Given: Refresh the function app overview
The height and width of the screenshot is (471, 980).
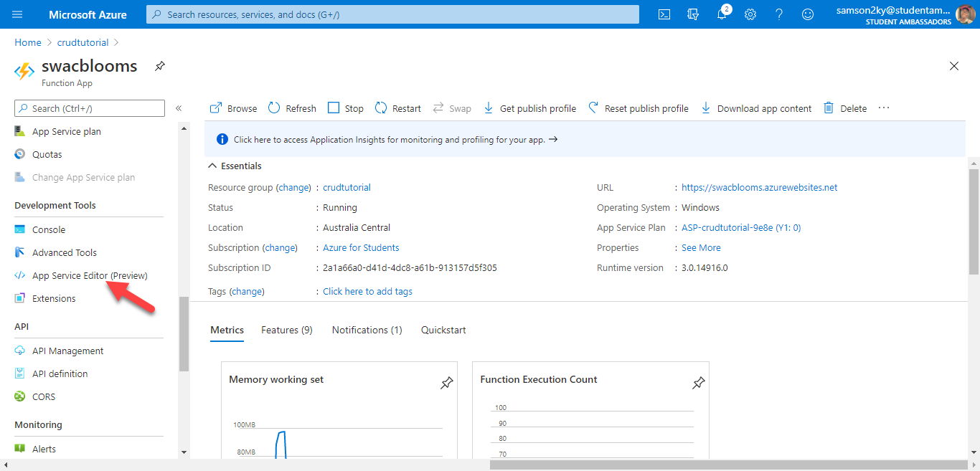Looking at the screenshot, I should point(292,108).
